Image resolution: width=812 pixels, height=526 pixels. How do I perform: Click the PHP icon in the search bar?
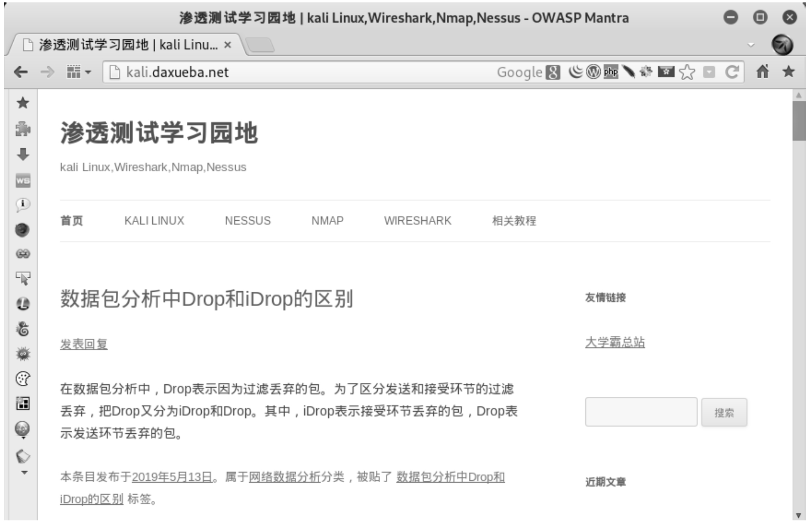[x=611, y=73]
